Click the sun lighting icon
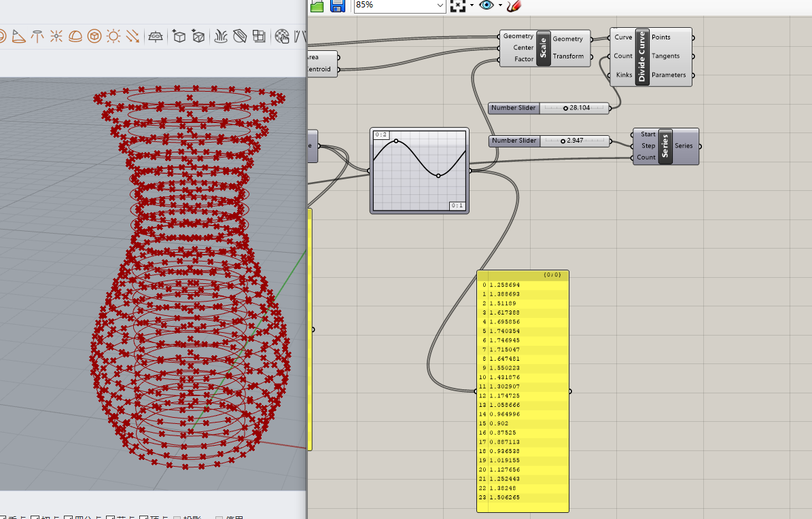The height and width of the screenshot is (519, 812). click(x=113, y=36)
